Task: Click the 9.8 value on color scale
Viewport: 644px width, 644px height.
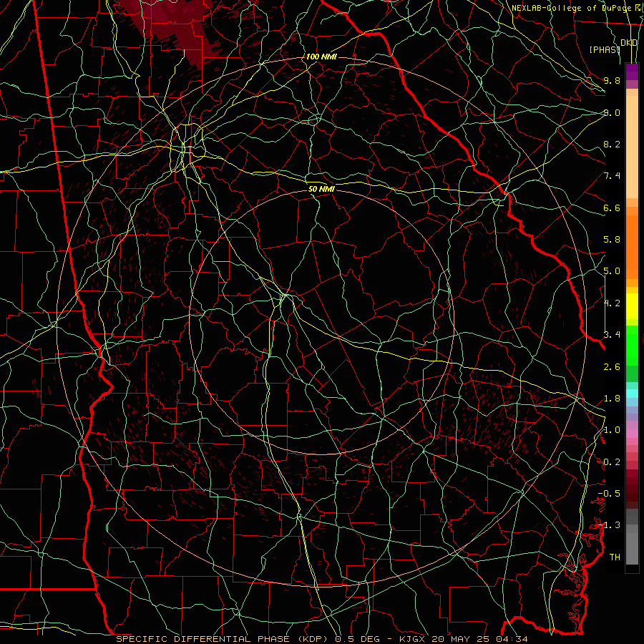Action: 612,80
